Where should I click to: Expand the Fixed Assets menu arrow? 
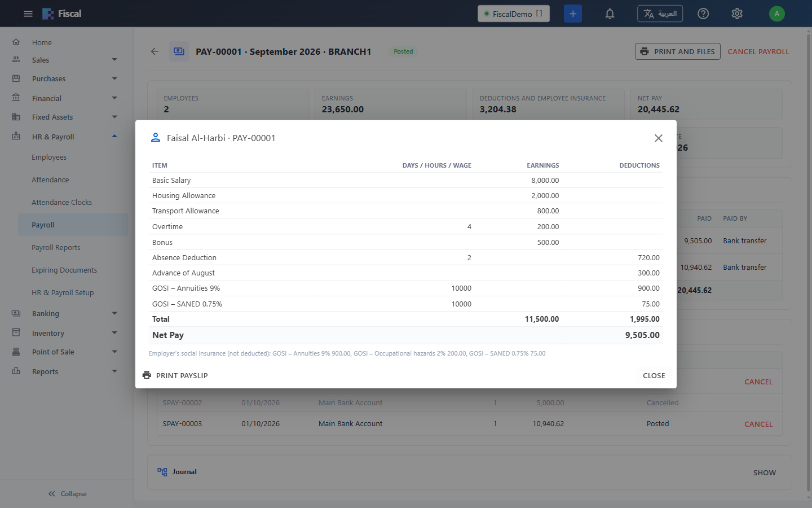[x=114, y=117]
